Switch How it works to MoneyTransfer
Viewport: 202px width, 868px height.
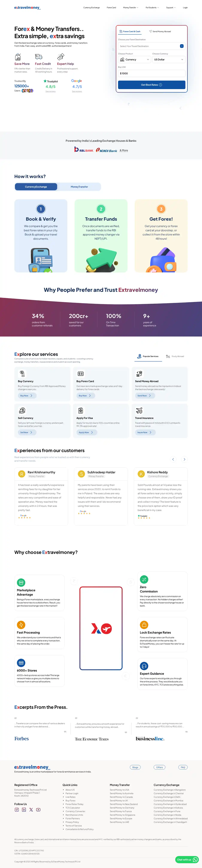pyautogui.click(x=79, y=187)
